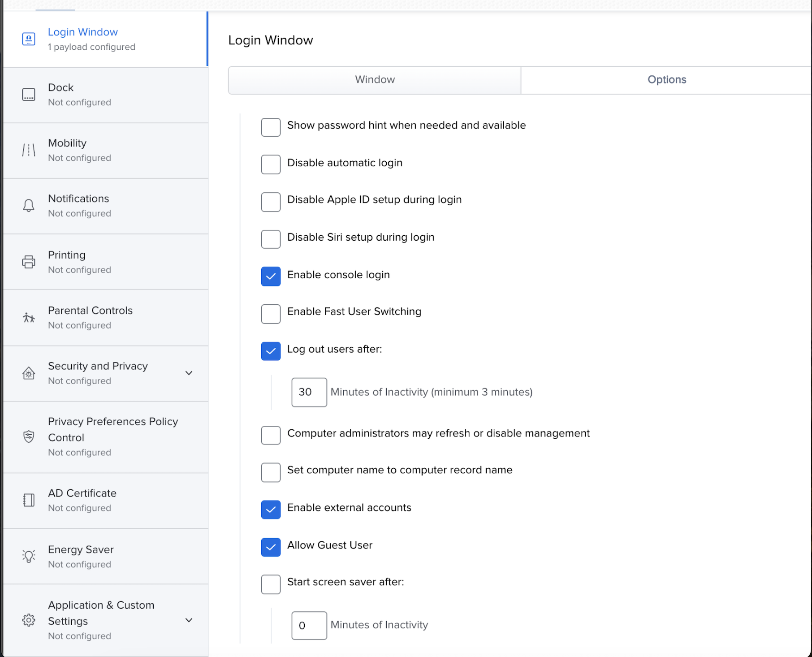Check Disable Apple ID setup during login
The image size is (812, 657).
pyautogui.click(x=271, y=202)
